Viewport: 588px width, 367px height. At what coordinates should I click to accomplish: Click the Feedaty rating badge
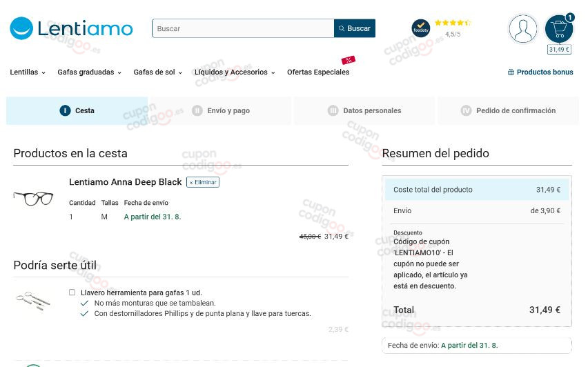421,28
